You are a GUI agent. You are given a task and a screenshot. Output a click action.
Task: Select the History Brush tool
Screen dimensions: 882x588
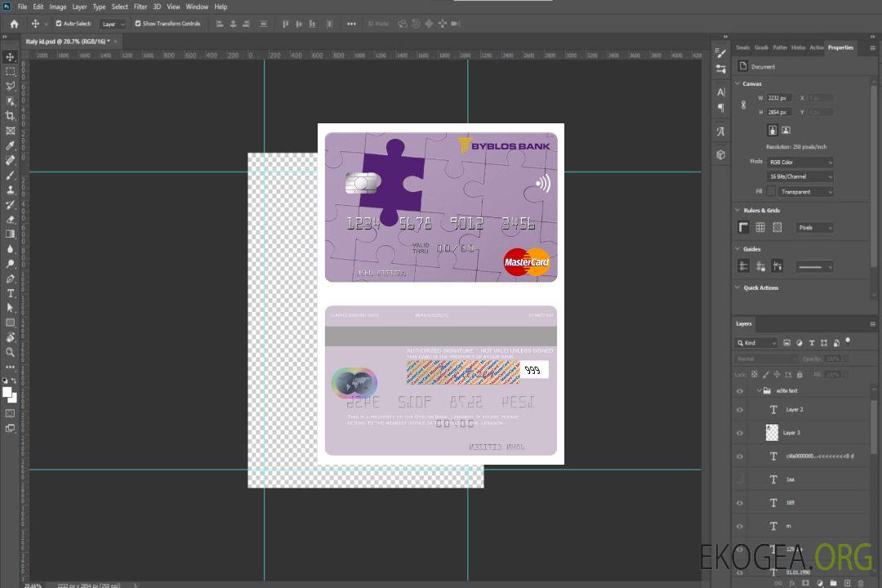(10, 205)
